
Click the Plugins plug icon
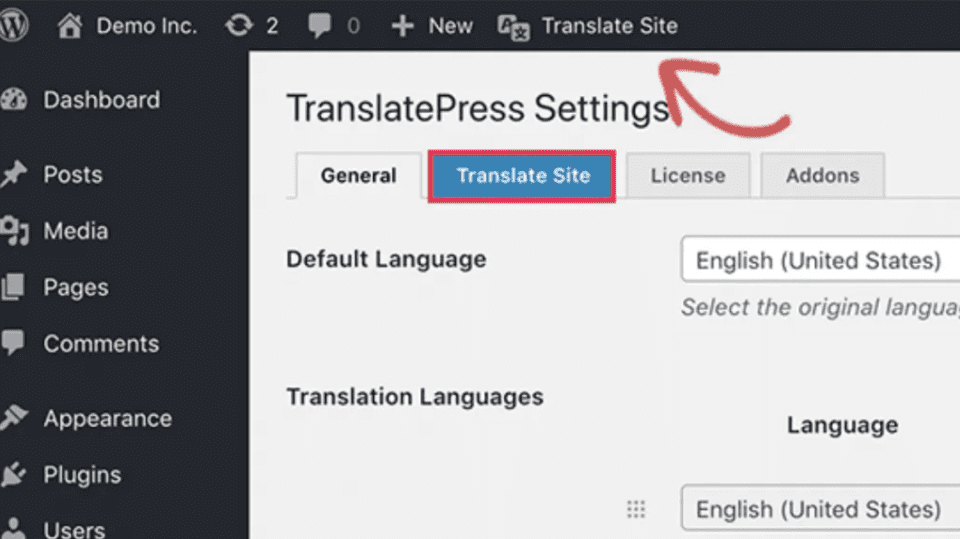pyautogui.click(x=13, y=475)
